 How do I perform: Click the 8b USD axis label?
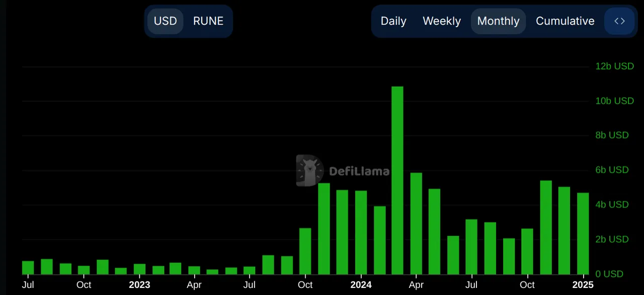tap(612, 135)
